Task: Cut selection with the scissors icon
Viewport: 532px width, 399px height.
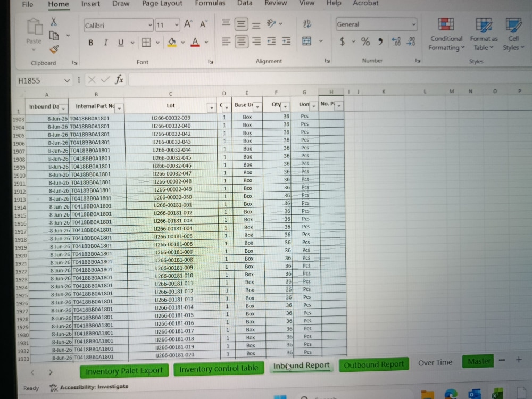Action: (x=54, y=22)
